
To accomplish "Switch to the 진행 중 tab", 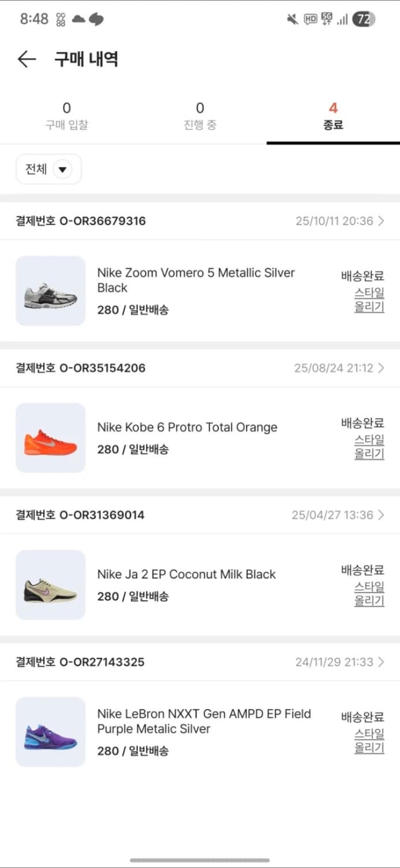I will (x=199, y=114).
